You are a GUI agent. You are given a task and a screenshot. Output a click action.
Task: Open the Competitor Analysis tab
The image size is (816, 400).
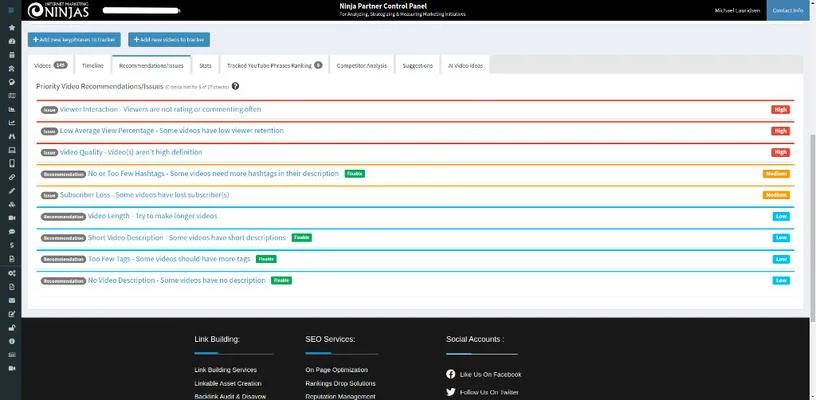pyautogui.click(x=362, y=65)
